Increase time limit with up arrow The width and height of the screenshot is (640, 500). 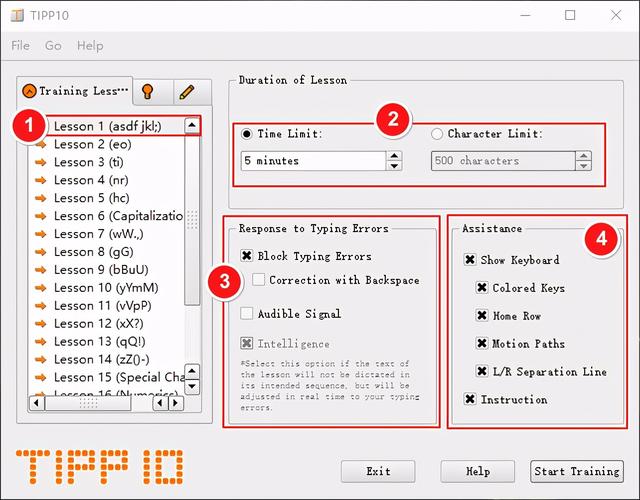tap(394, 155)
